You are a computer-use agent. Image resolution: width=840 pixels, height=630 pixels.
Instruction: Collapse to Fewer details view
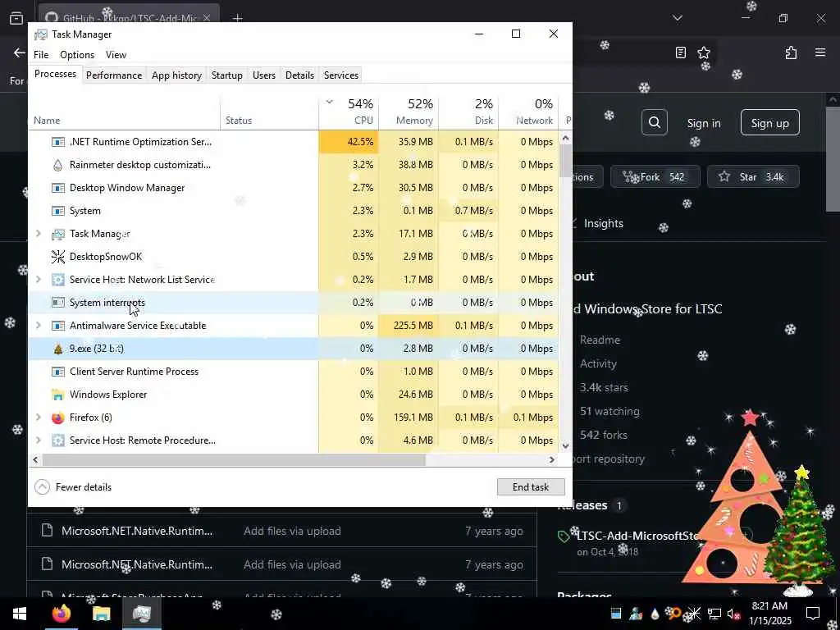(73, 487)
